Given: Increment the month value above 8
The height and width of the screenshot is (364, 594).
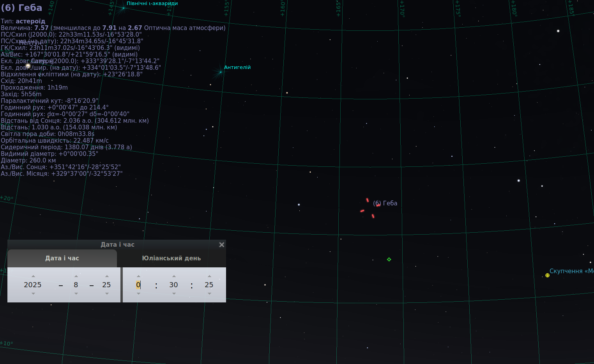Looking at the screenshot, I should [x=76, y=276].
